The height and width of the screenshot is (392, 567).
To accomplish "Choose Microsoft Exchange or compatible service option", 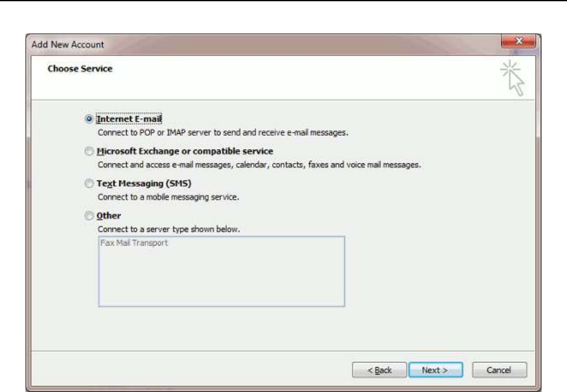I will (89, 151).
